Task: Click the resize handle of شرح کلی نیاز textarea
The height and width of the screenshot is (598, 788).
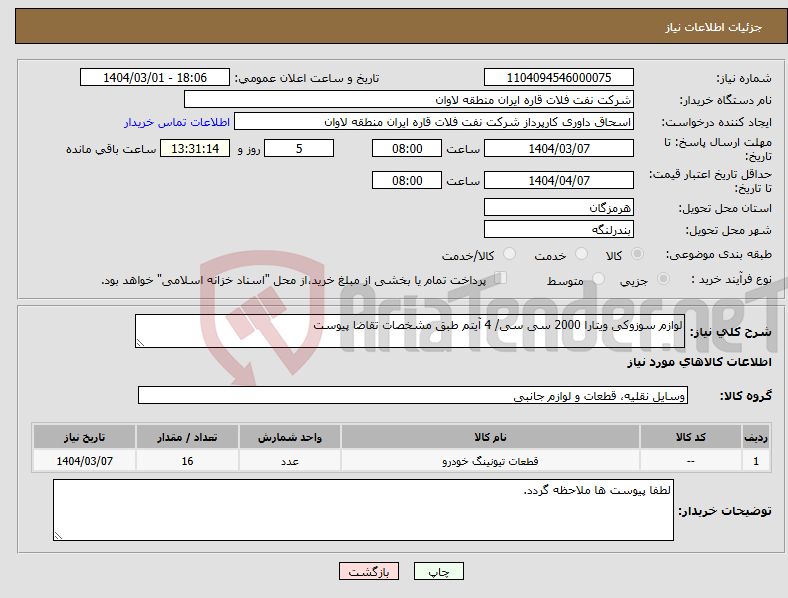Action: tap(140, 343)
